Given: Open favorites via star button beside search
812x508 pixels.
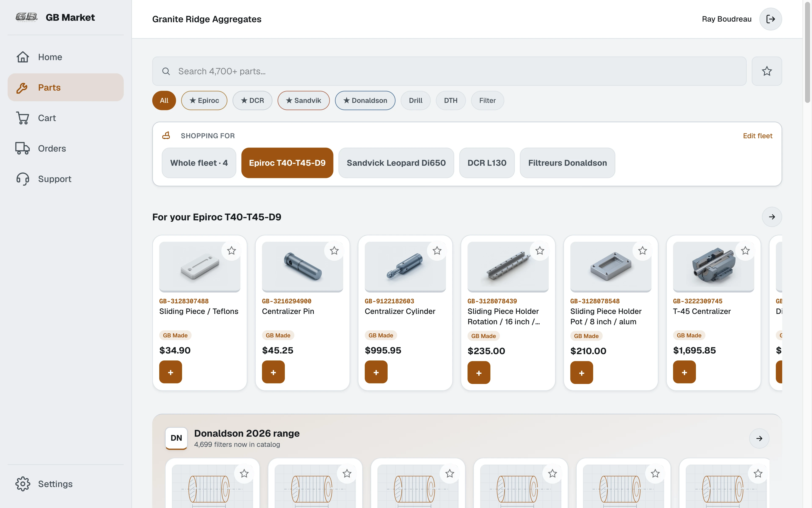Looking at the screenshot, I should tap(767, 71).
